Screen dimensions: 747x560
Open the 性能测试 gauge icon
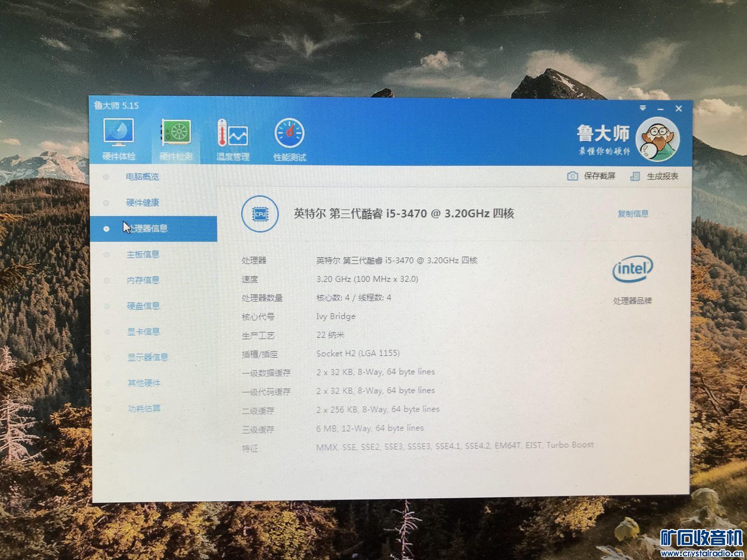[x=289, y=134]
